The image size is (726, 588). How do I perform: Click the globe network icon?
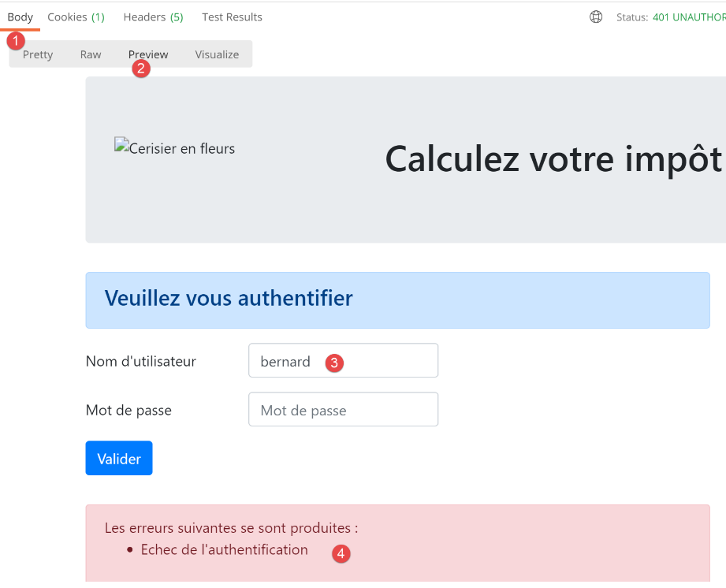tap(596, 17)
